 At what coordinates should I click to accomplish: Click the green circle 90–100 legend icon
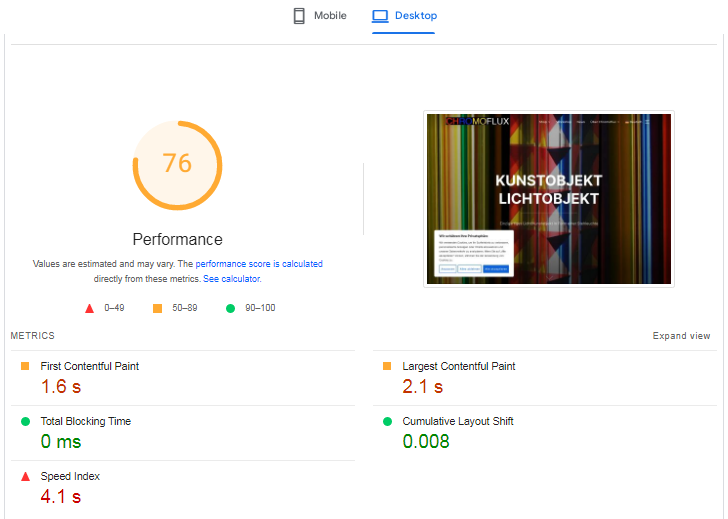click(x=230, y=308)
